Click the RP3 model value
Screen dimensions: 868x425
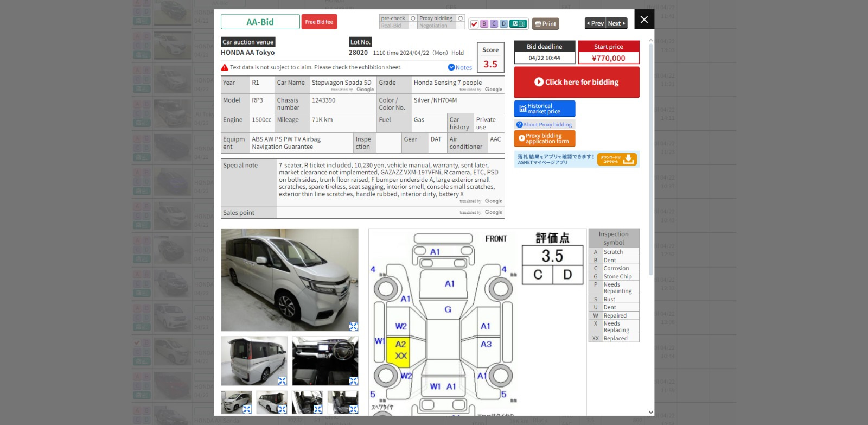pyautogui.click(x=257, y=100)
